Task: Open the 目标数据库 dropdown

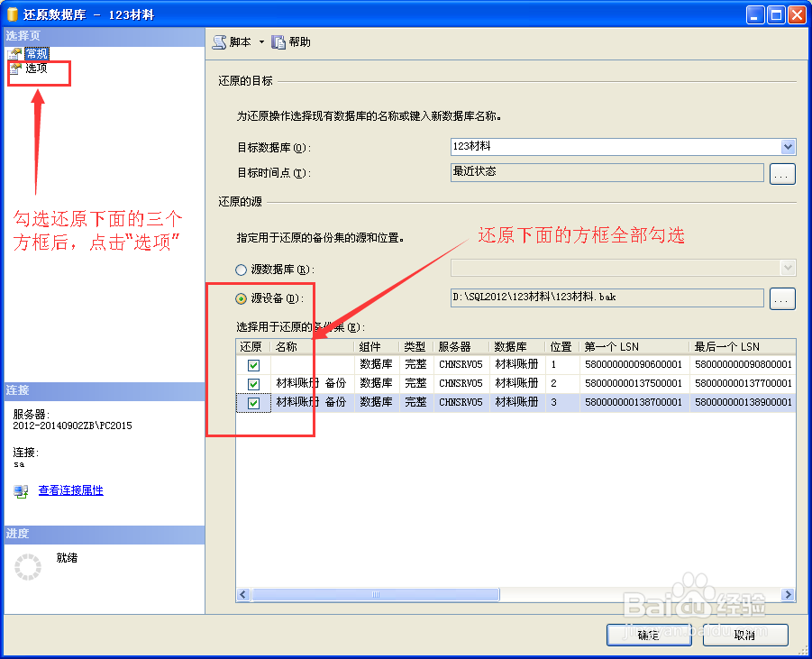Action: pos(789,146)
